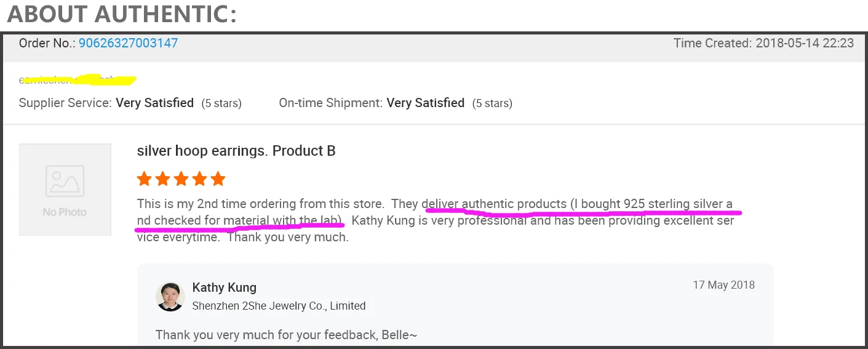Viewport: 868px width, 349px height.
Task: Click the 5 stars label beside Supplier Service
Action: [x=221, y=103]
